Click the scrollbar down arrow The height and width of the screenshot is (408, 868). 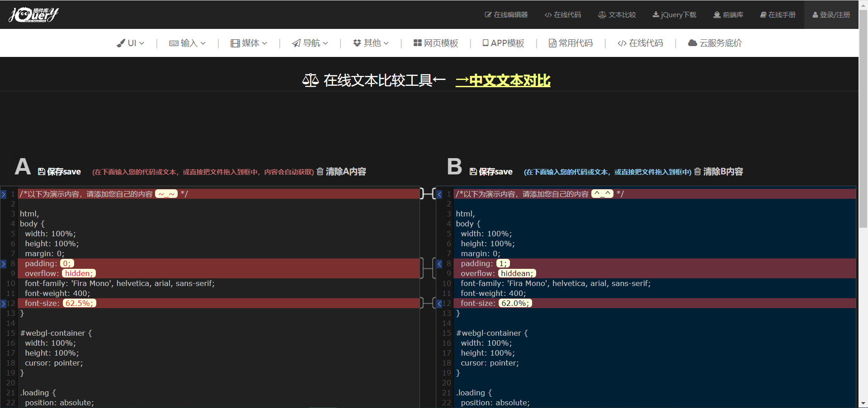tap(863, 403)
